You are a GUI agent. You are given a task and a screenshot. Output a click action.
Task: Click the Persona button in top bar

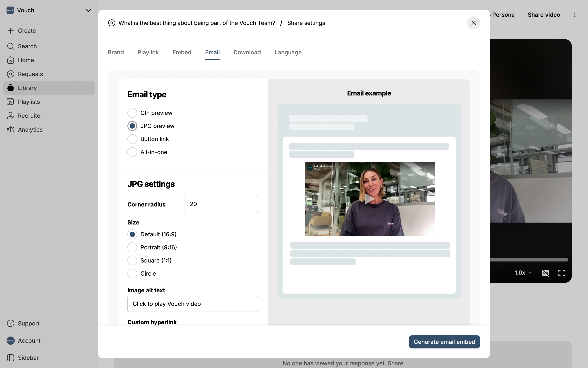[503, 15]
